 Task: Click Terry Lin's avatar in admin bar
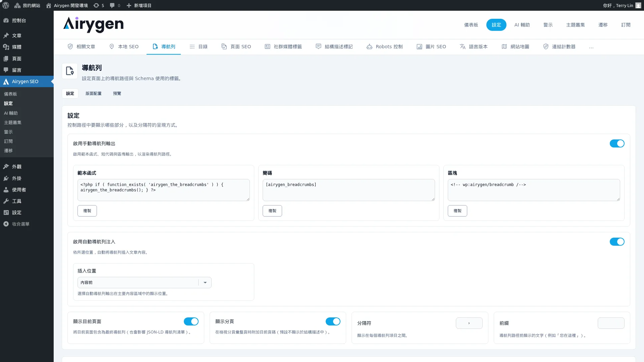point(638,5)
